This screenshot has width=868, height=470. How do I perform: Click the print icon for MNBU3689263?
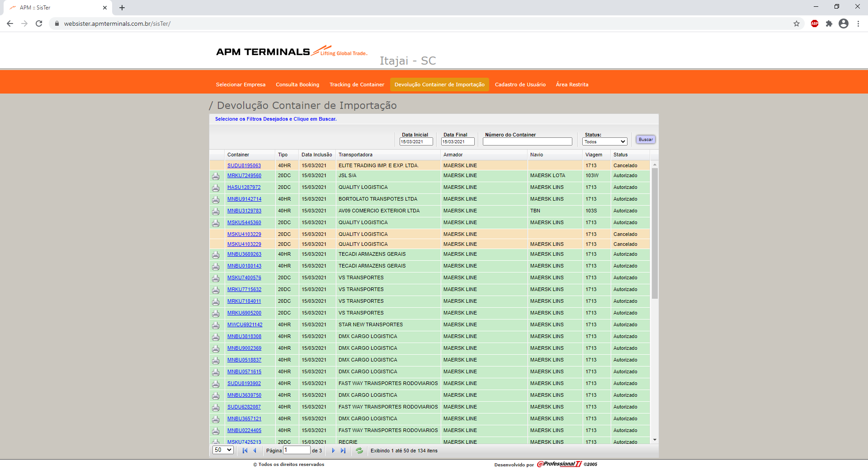pyautogui.click(x=216, y=255)
